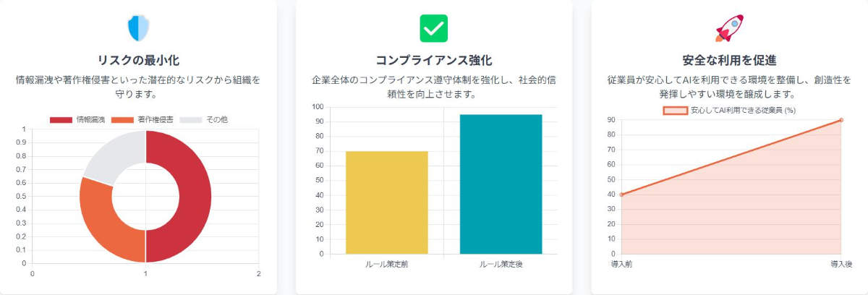
Task: Toggle the 著作権侵害 legend entry
Action: click(x=142, y=119)
